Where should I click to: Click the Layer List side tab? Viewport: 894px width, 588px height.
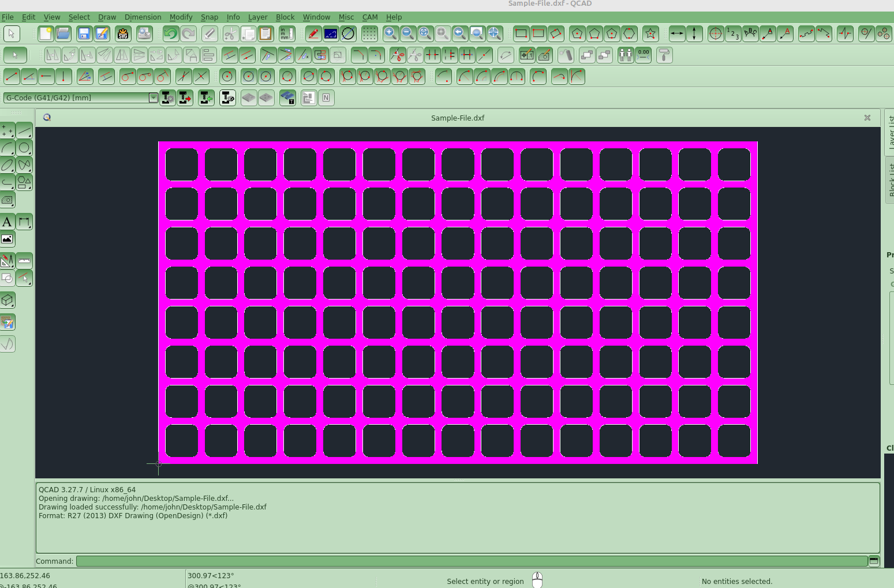[889, 133]
